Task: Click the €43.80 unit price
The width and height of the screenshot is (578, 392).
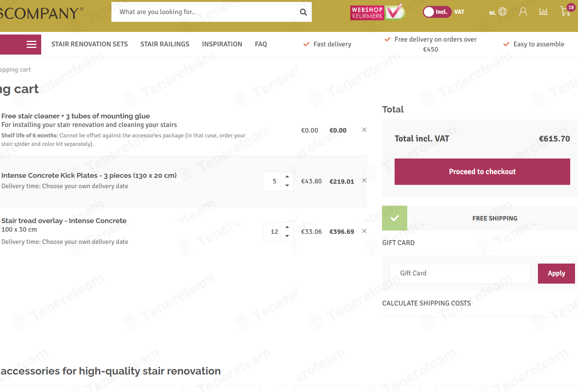Action: 311,181
